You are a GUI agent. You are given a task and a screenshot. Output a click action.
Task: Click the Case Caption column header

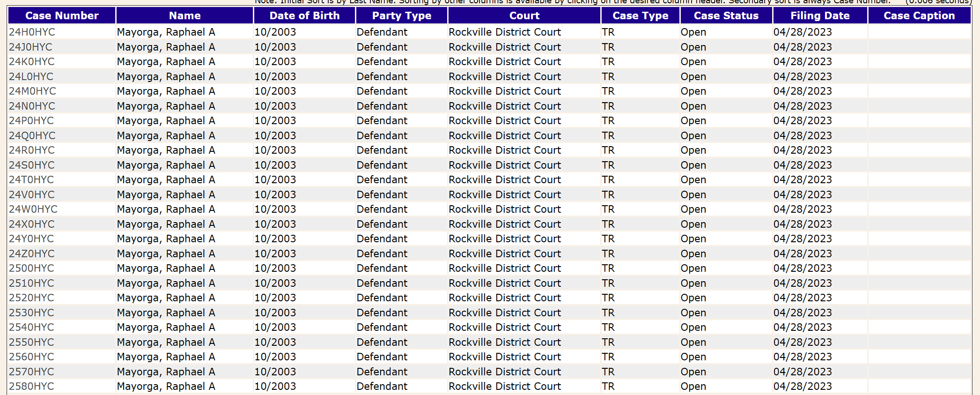(x=919, y=15)
